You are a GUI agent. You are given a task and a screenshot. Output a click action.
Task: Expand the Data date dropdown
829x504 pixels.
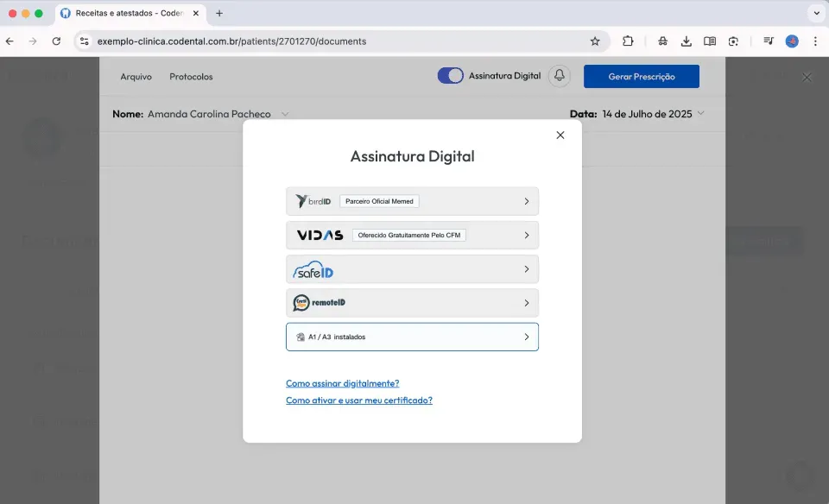(700, 113)
